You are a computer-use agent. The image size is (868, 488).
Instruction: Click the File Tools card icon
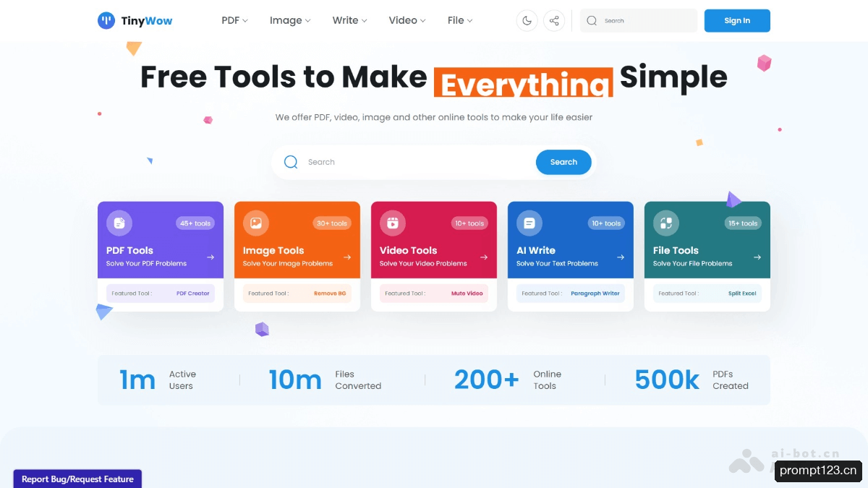[666, 223]
